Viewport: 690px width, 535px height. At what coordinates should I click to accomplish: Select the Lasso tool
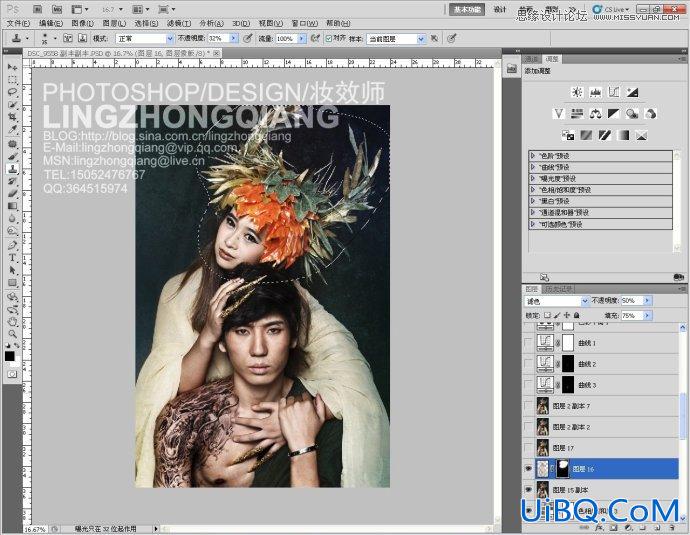[12, 92]
